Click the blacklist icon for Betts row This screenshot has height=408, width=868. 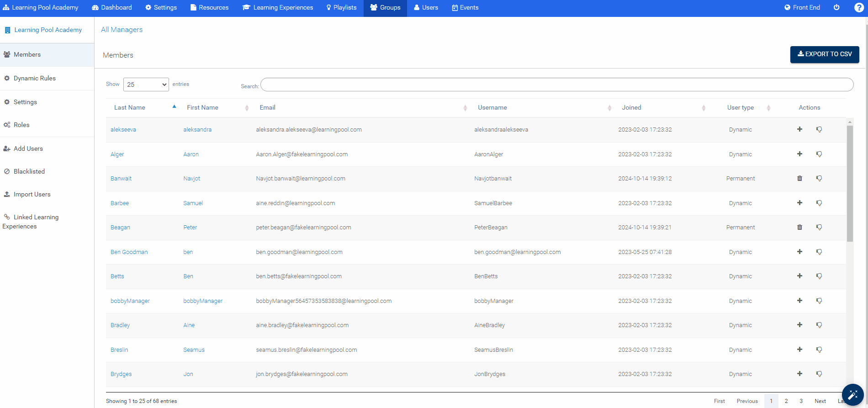pyautogui.click(x=819, y=276)
